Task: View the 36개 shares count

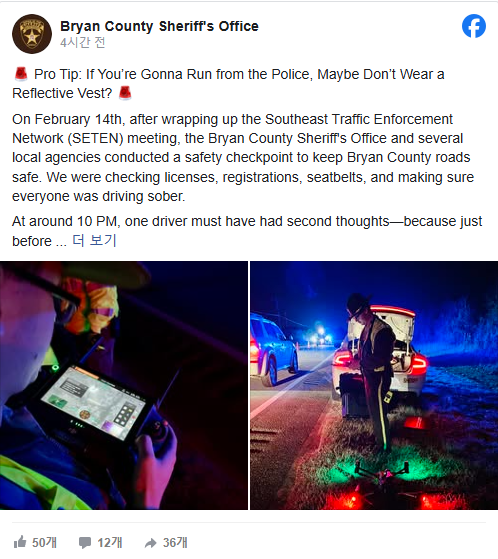Action: click(x=175, y=543)
